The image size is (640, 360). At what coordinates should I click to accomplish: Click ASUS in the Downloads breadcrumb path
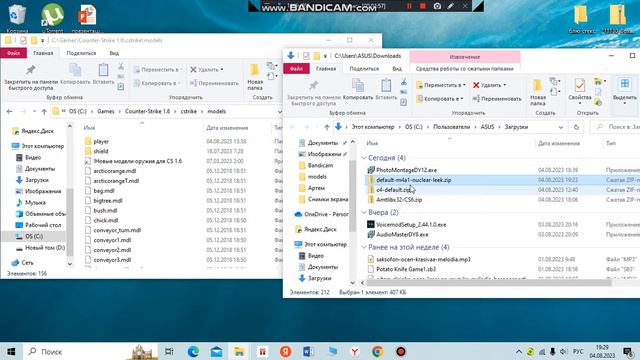tap(487, 127)
